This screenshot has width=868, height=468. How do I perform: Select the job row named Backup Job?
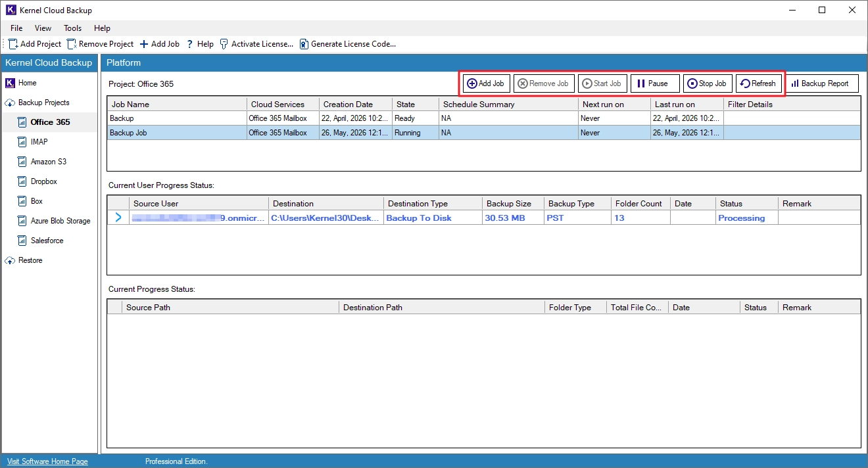tap(483, 132)
